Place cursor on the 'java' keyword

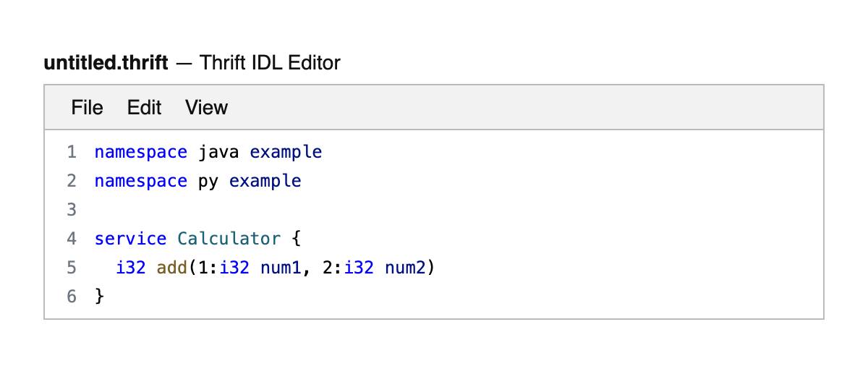pyautogui.click(x=218, y=152)
